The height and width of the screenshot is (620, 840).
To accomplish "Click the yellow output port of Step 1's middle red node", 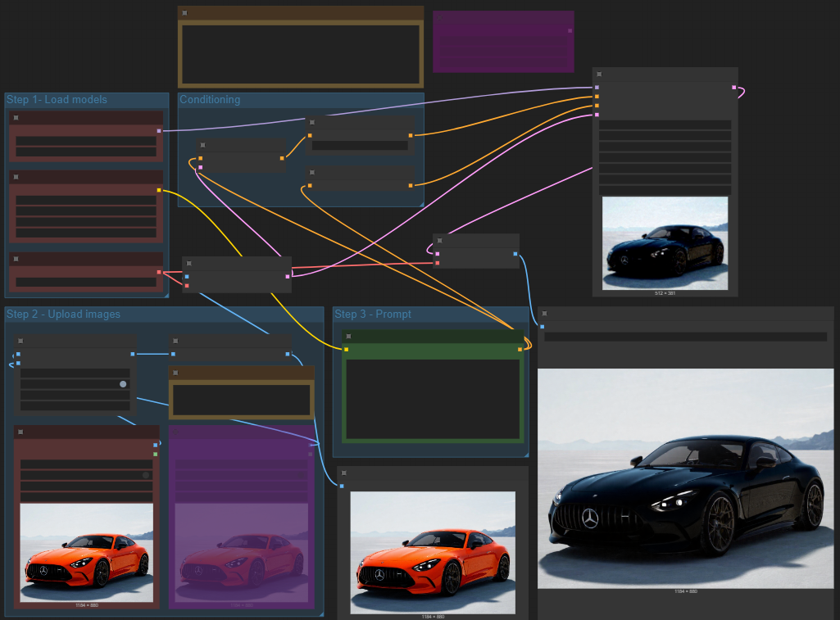I will click(159, 190).
